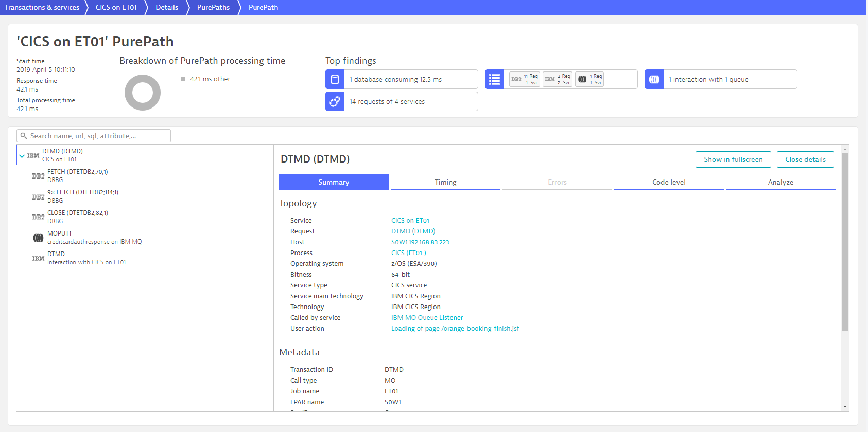Open '1 database consuming 12.5 ms' finding

pyautogui.click(x=402, y=79)
